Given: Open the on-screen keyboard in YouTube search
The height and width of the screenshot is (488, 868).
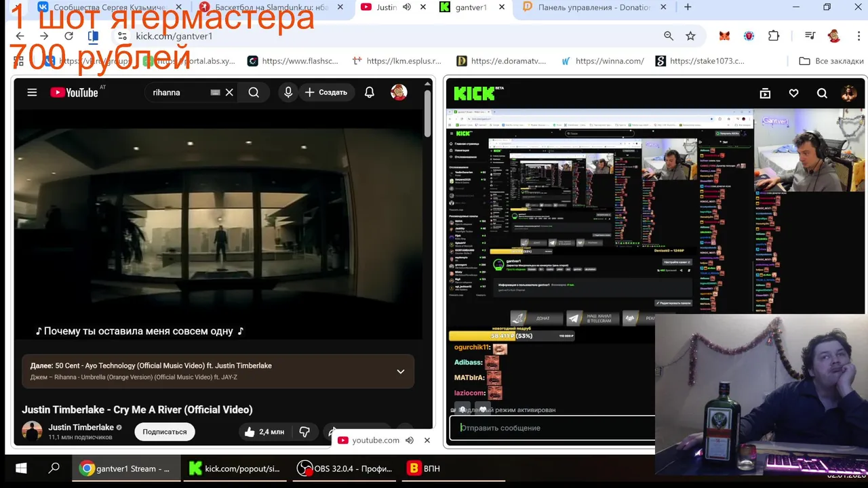Looking at the screenshot, I should [x=216, y=92].
